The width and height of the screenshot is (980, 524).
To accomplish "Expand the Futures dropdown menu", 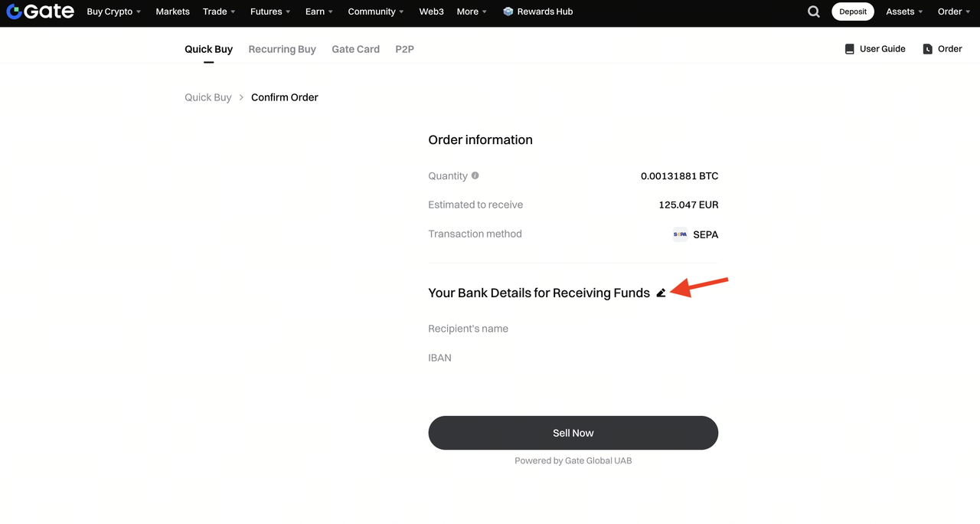I will pyautogui.click(x=270, y=11).
